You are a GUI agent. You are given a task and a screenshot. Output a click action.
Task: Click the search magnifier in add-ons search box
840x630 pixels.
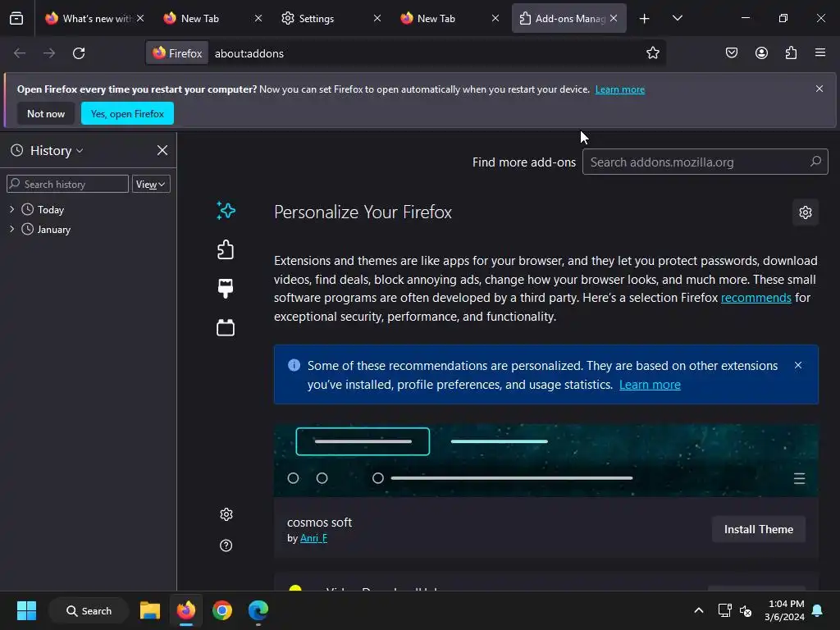coord(815,162)
